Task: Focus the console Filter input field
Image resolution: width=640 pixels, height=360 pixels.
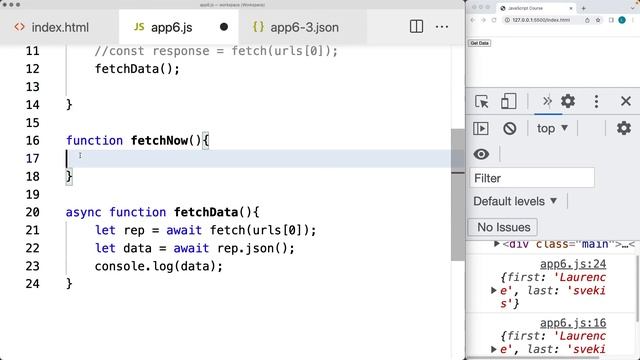Action: [532, 178]
